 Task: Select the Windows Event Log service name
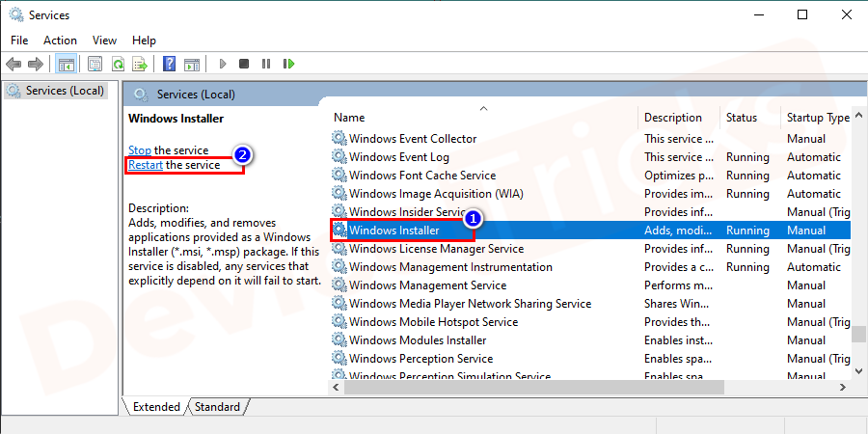tap(399, 156)
